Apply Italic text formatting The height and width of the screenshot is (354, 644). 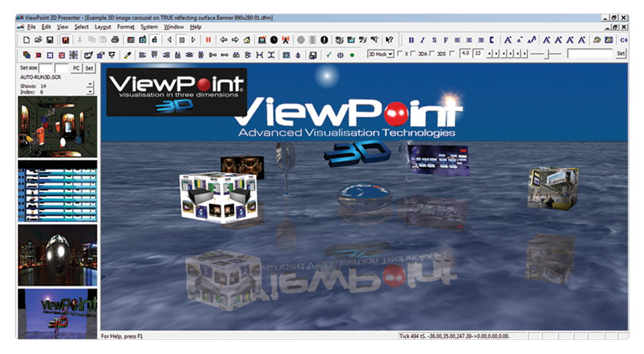point(422,40)
